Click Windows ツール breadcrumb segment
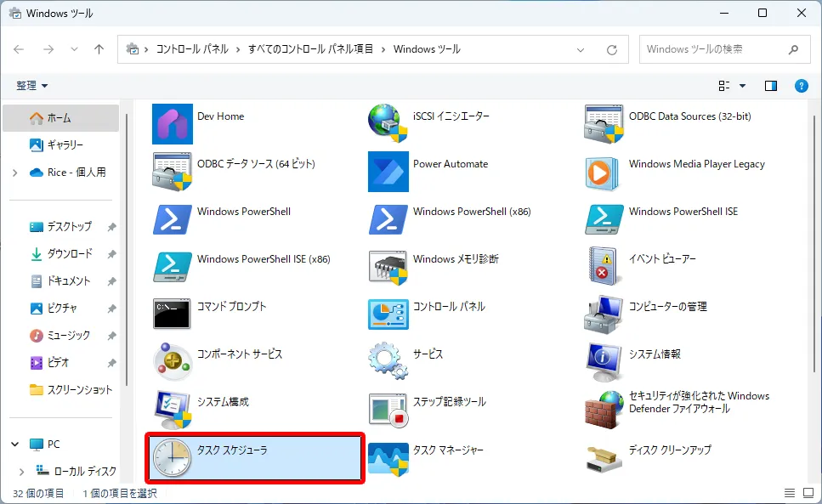822x504 pixels. pos(427,49)
